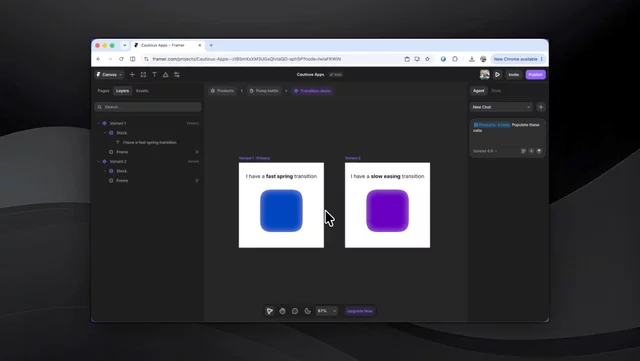640x361 pixels.
Task: Focus the layers Search field
Action: click(x=148, y=107)
